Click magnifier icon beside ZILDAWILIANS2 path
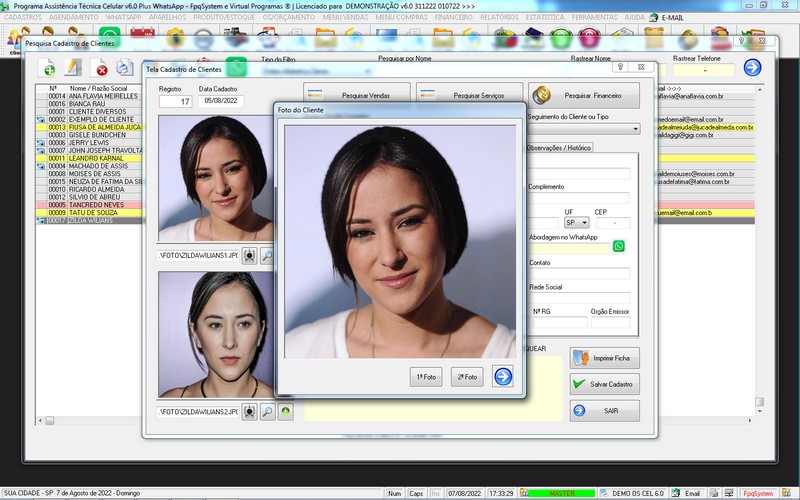Image resolution: width=800 pixels, height=500 pixels. (x=267, y=412)
